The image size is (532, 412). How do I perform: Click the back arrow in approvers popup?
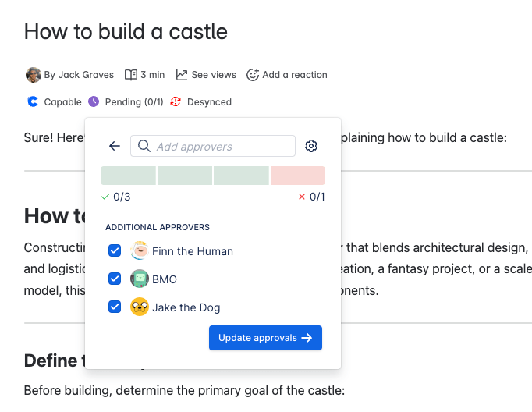click(x=115, y=146)
